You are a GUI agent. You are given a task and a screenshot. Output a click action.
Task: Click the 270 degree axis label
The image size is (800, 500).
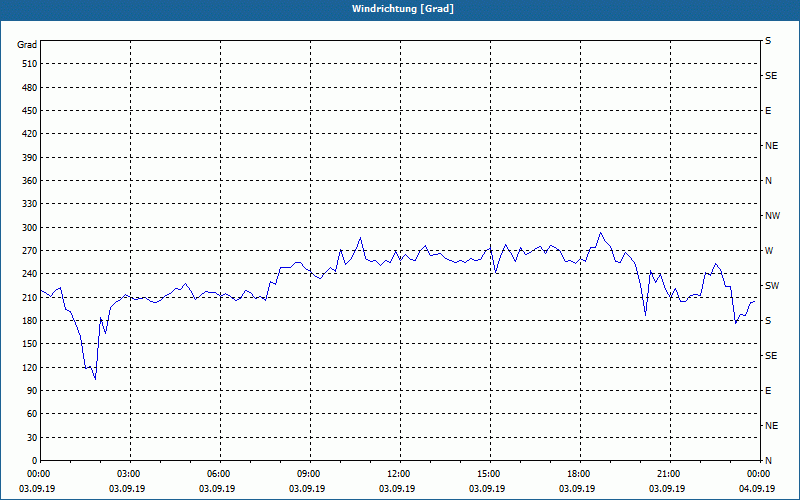30,251
